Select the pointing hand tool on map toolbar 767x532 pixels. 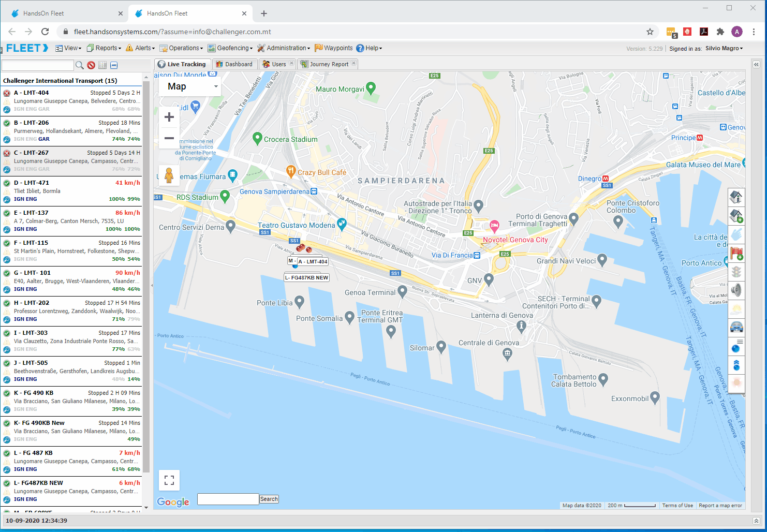point(736,234)
